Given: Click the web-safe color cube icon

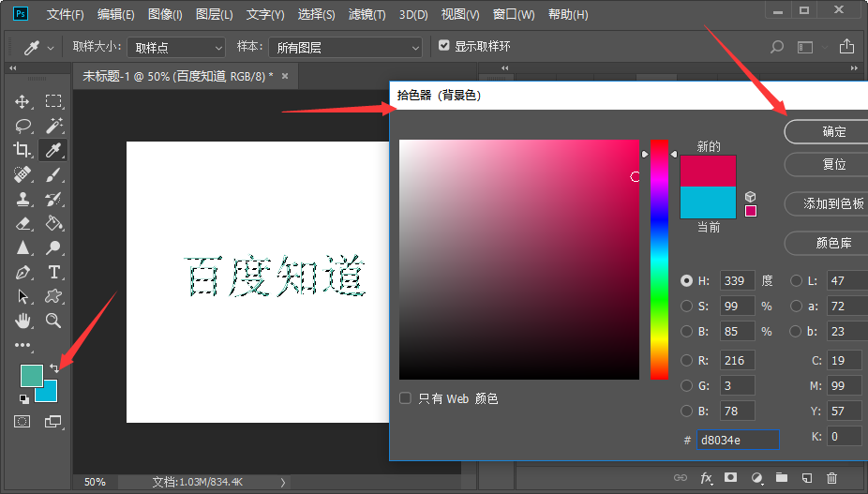Looking at the screenshot, I should pos(750,197).
